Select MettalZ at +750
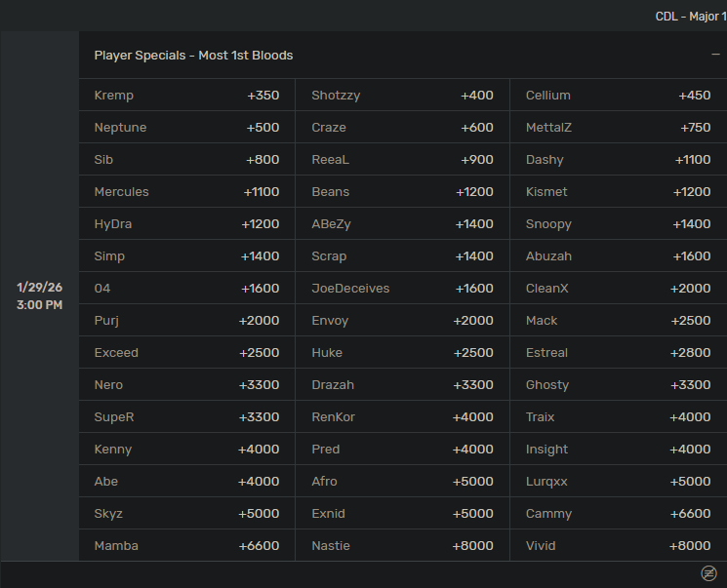Image resolution: width=727 pixels, height=588 pixels. pos(618,128)
